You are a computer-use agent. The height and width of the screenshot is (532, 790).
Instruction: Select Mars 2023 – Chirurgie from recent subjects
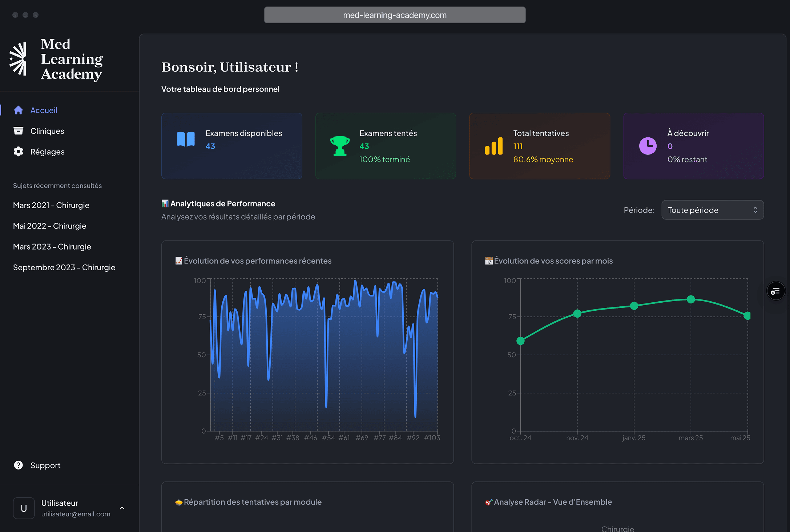(x=52, y=246)
